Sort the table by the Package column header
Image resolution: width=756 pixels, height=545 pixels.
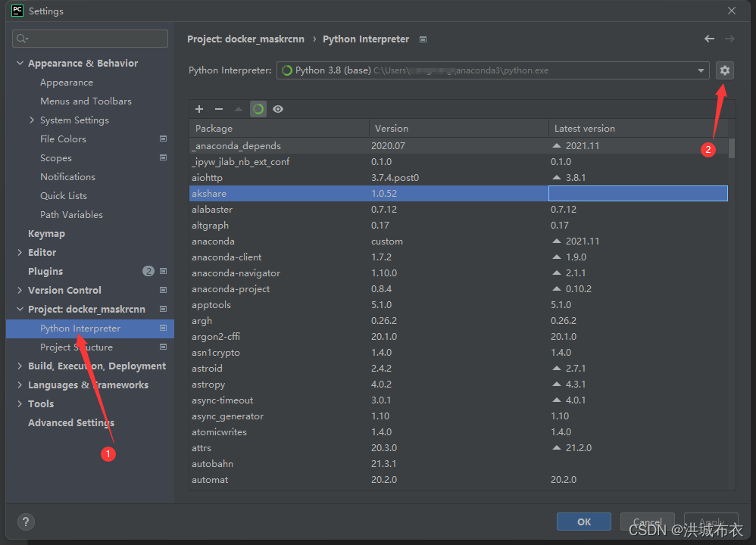tap(280, 128)
